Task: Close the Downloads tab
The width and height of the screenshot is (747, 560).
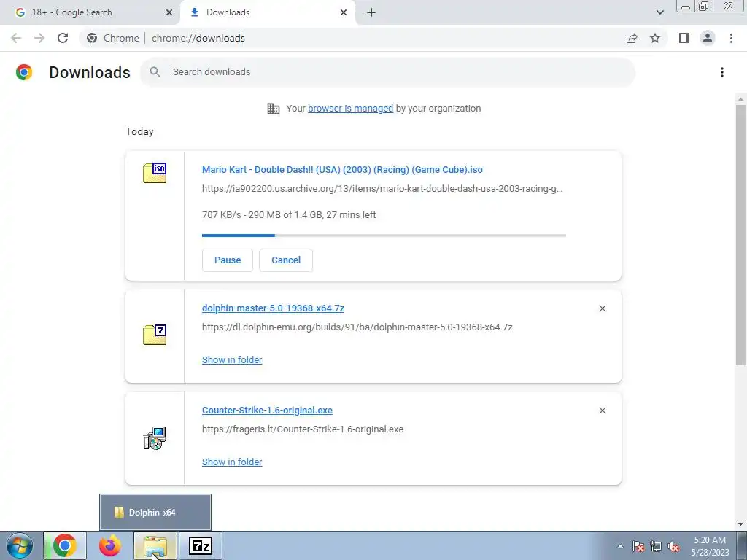Action: [344, 12]
